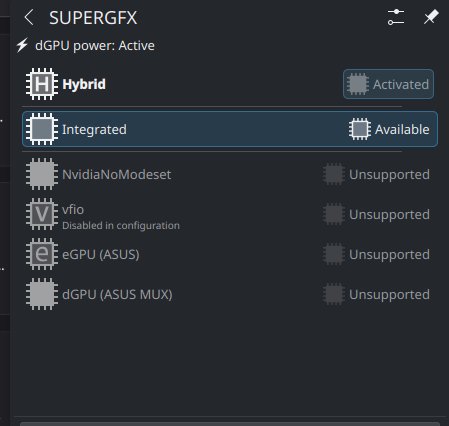
Task: Open the configure sliders icon
Action: pyautogui.click(x=396, y=17)
